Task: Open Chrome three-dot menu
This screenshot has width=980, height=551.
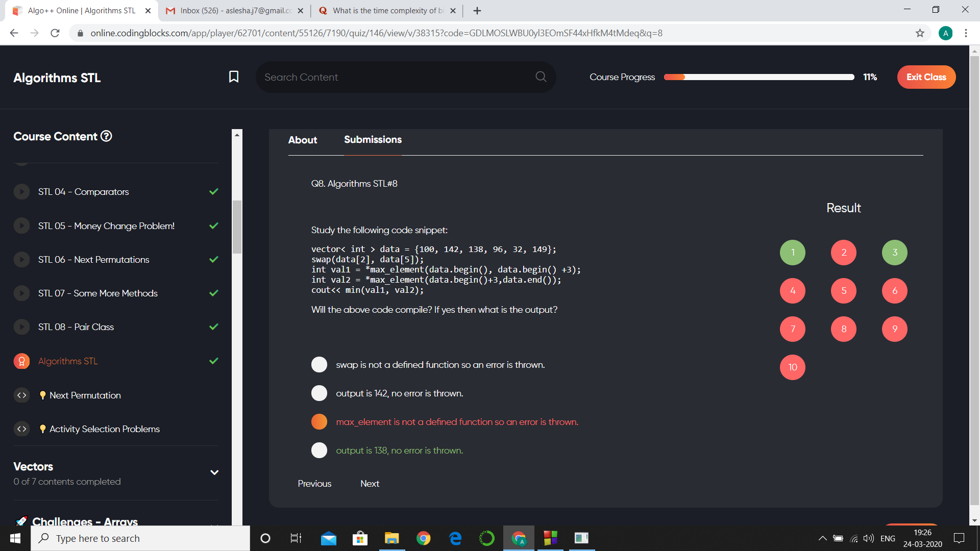Action: tap(966, 33)
